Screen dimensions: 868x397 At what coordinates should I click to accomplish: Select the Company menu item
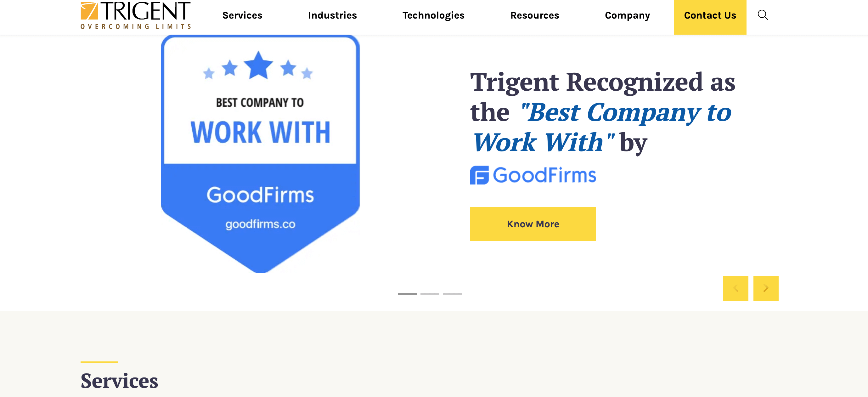pyautogui.click(x=627, y=15)
